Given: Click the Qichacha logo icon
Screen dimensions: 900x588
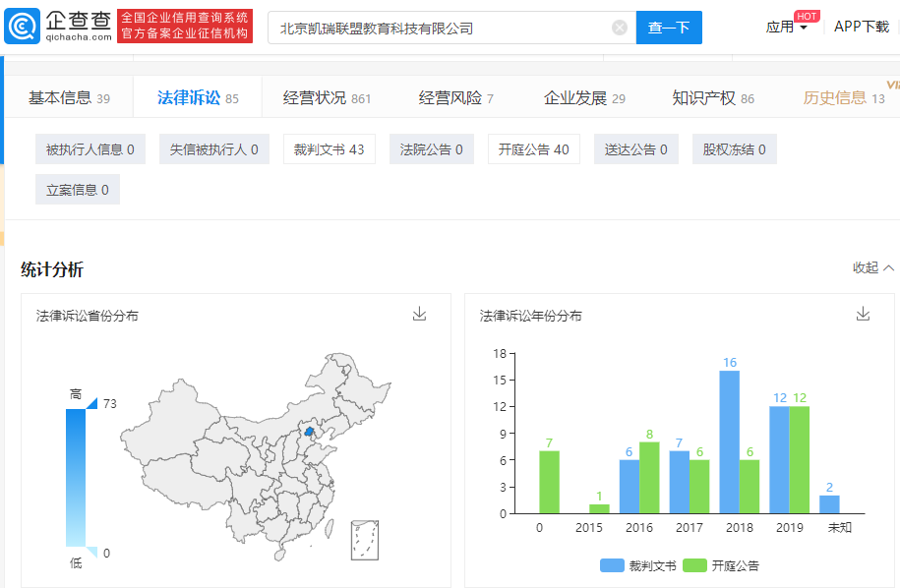Looking at the screenshot, I should click(x=22, y=27).
